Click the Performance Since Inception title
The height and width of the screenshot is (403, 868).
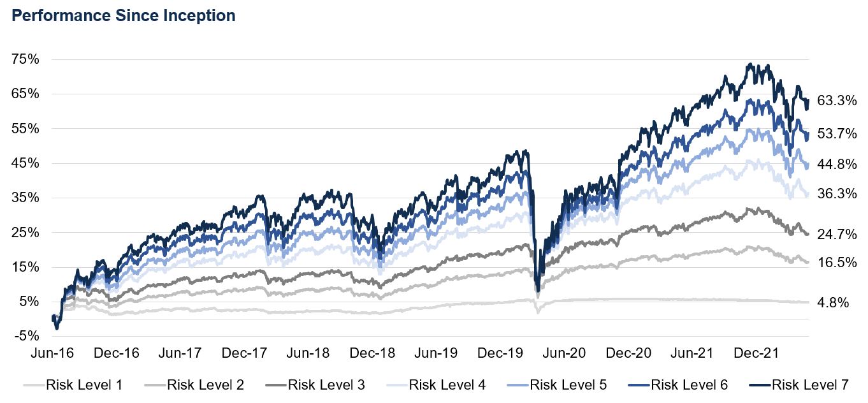[124, 16]
